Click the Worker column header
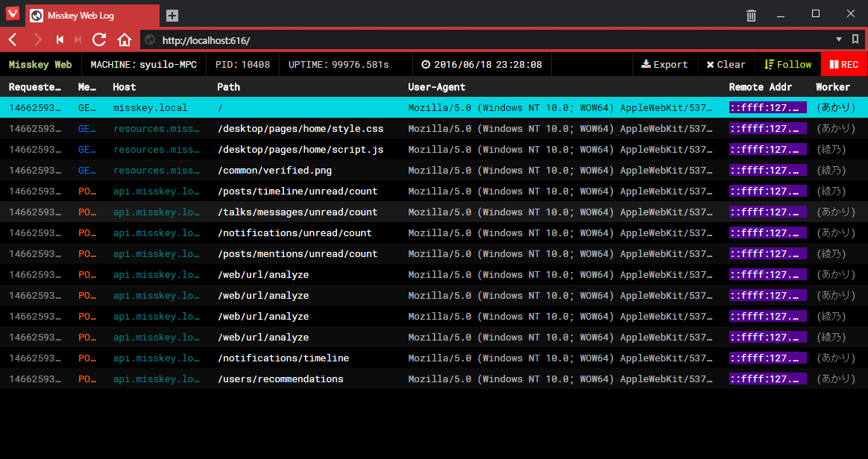The height and width of the screenshot is (459, 868). pos(833,87)
